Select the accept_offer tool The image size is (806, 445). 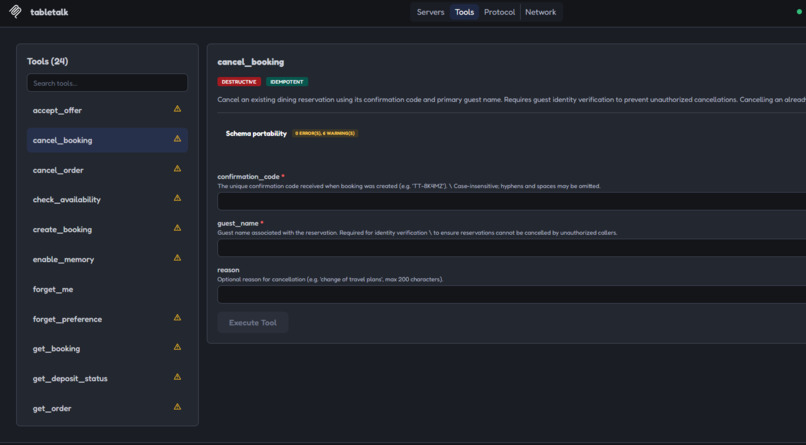107,110
